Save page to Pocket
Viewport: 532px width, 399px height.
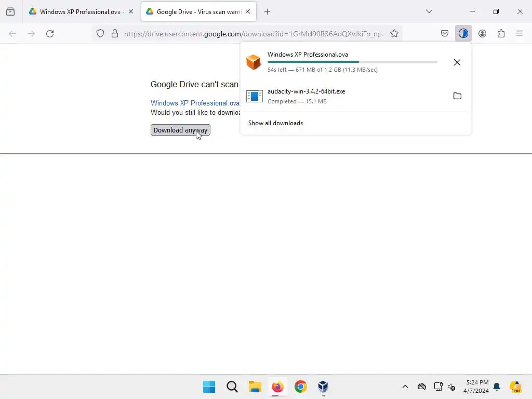click(x=445, y=33)
